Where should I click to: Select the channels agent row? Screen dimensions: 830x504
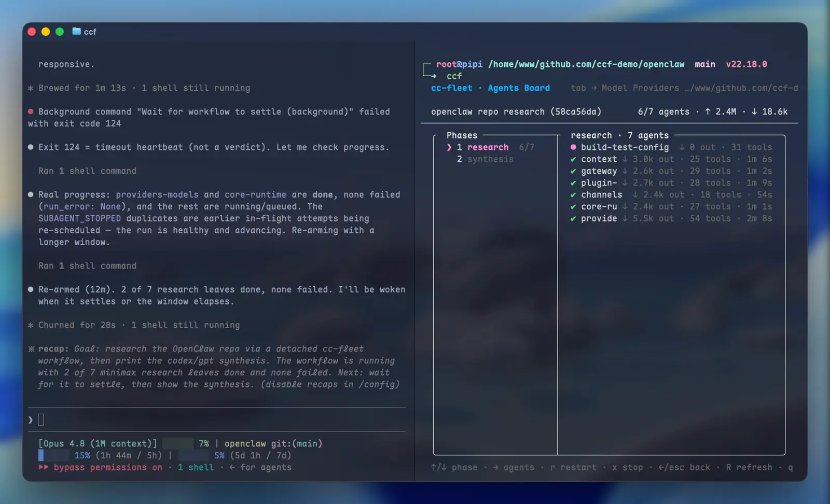point(671,195)
